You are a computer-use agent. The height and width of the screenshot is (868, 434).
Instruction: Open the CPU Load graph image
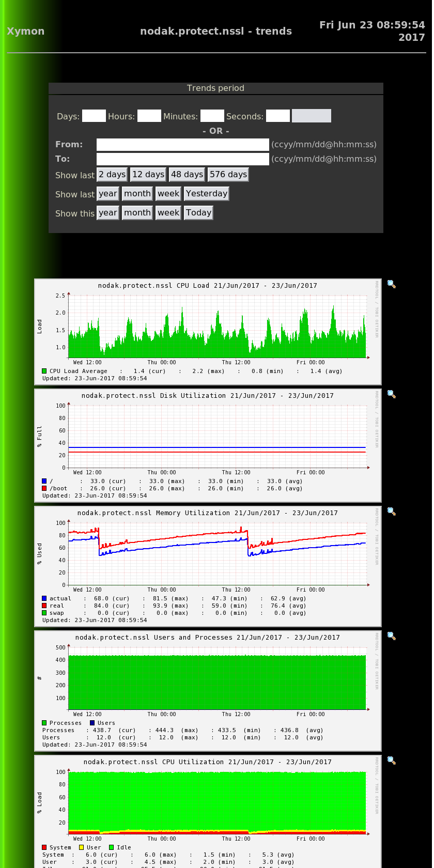point(208,332)
